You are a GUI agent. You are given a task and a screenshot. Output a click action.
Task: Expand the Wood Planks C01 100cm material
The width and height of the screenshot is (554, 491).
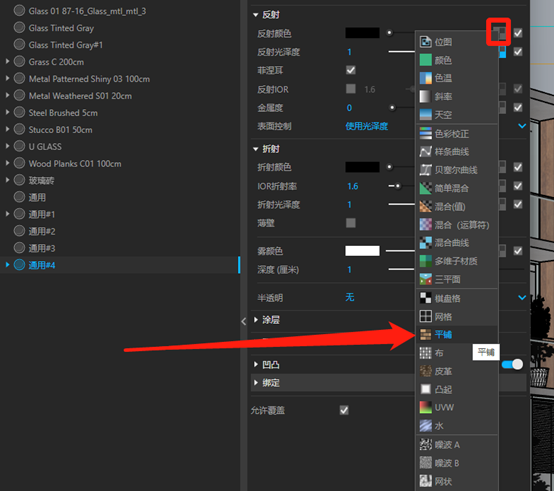point(7,163)
